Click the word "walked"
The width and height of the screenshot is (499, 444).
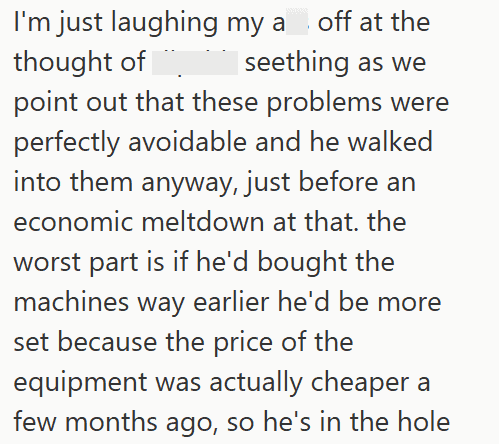click(x=390, y=142)
